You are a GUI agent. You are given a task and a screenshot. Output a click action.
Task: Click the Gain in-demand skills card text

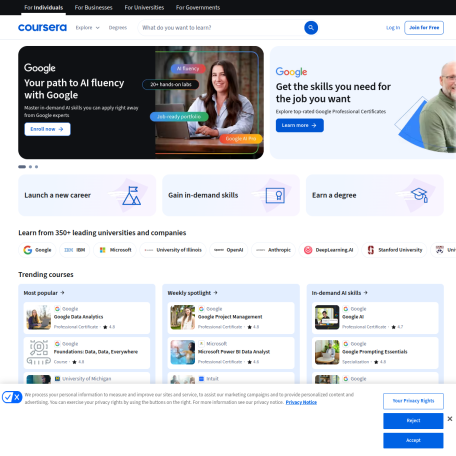click(203, 195)
